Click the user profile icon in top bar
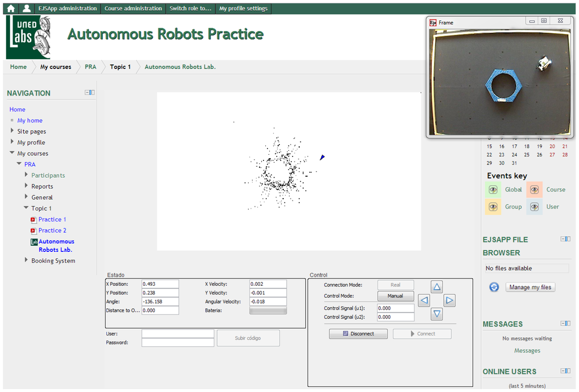Viewport: 579px width, 392px height. [27, 8]
